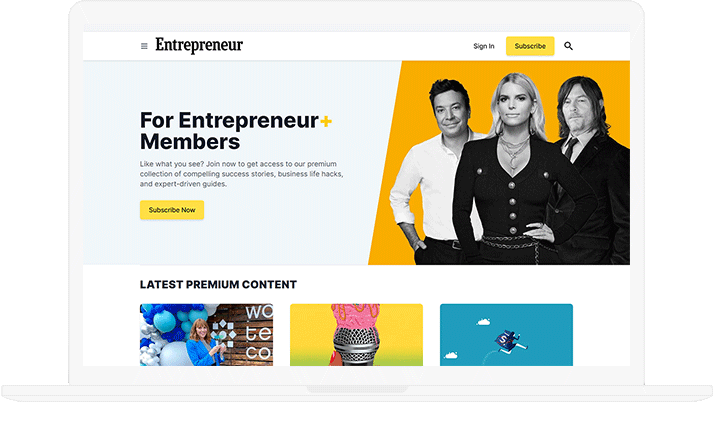This screenshot has width=715, height=430.
Task: Click the silver microphone illustration
Action: click(356, 347)
